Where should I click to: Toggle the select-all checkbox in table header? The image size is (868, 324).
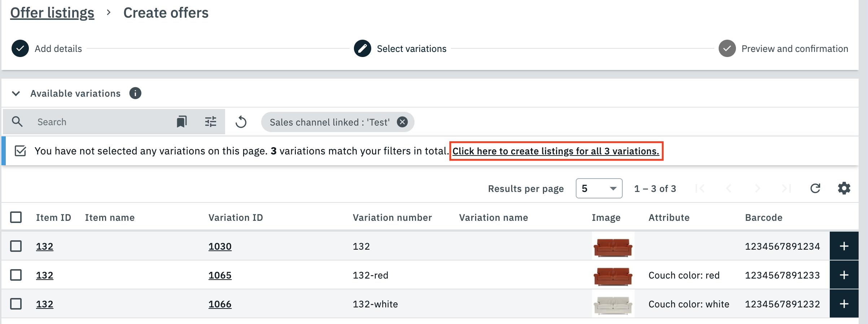16,217
